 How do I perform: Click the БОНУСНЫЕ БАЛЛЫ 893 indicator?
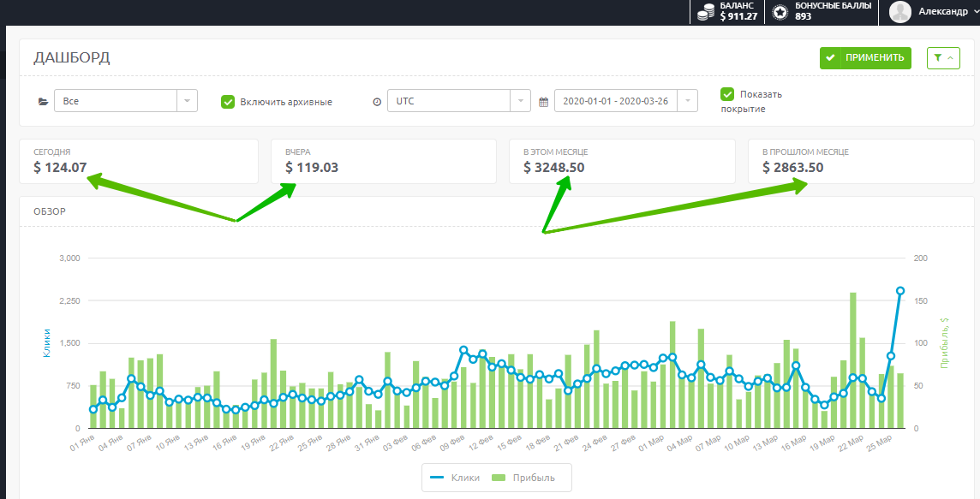coord(822,12)
